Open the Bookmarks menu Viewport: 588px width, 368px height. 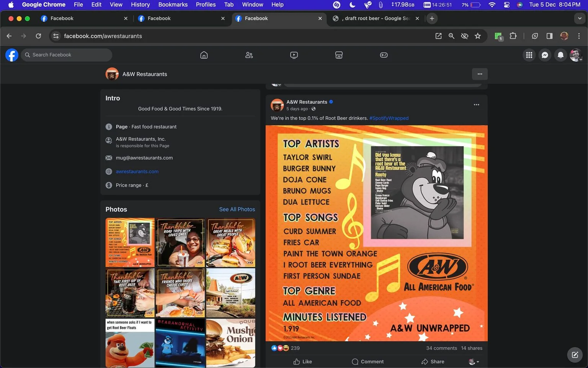coord(173,5)
